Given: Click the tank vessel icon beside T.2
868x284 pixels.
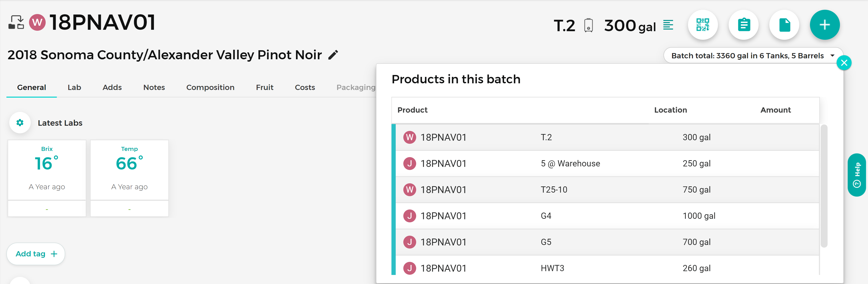Looking at the screenshot, I should 588,25.
